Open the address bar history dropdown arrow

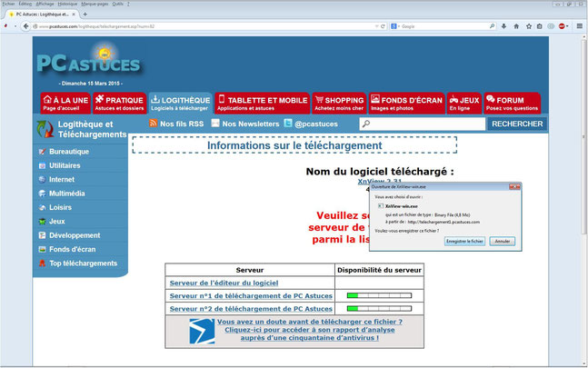[376, 26]
